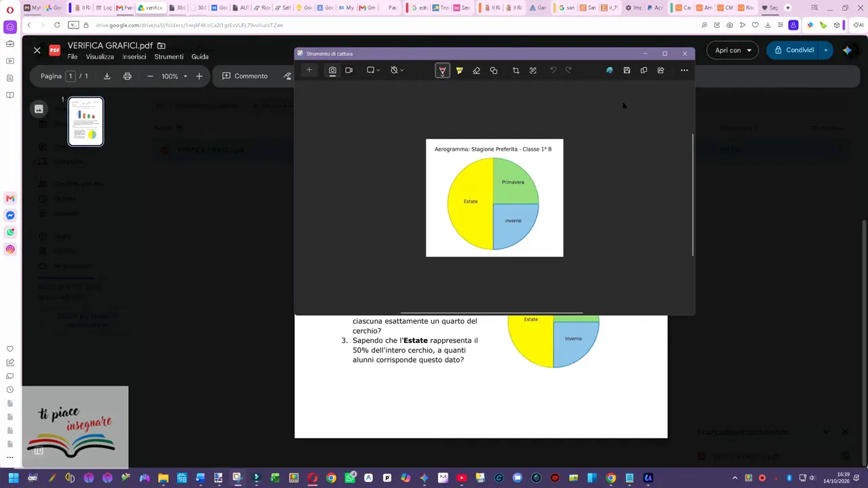The image size is (868, 488).
Task: Activate the image crop tool
Action: [515, 70]
